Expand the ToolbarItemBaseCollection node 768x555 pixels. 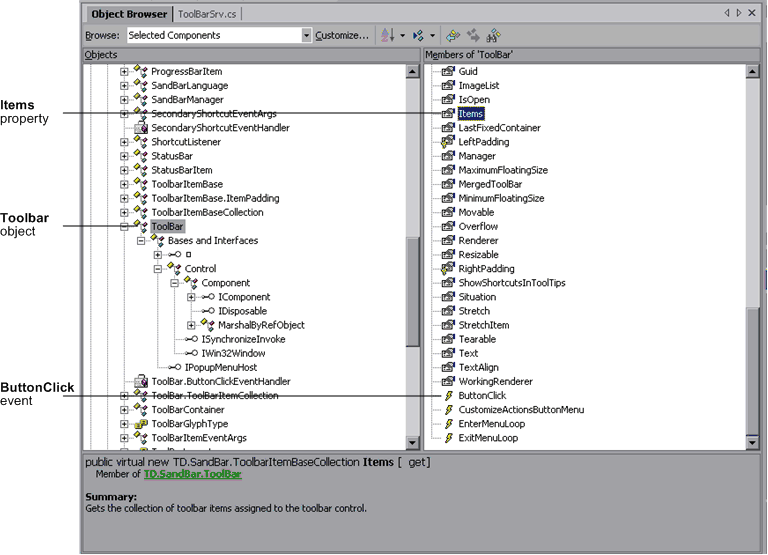(124, 213)
